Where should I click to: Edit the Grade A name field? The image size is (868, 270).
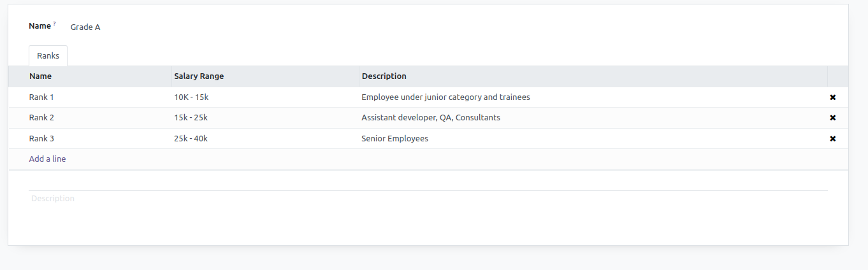coord(85,27)
